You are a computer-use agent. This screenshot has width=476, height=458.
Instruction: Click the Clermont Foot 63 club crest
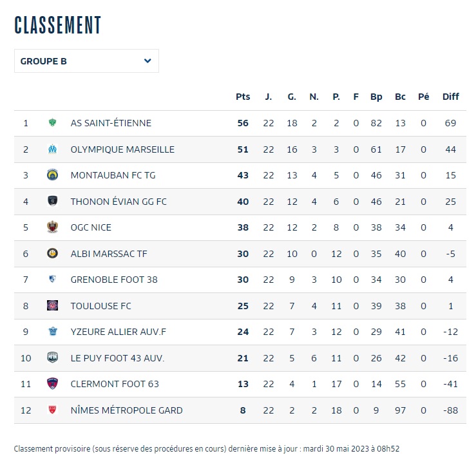(x=52, y=384)
